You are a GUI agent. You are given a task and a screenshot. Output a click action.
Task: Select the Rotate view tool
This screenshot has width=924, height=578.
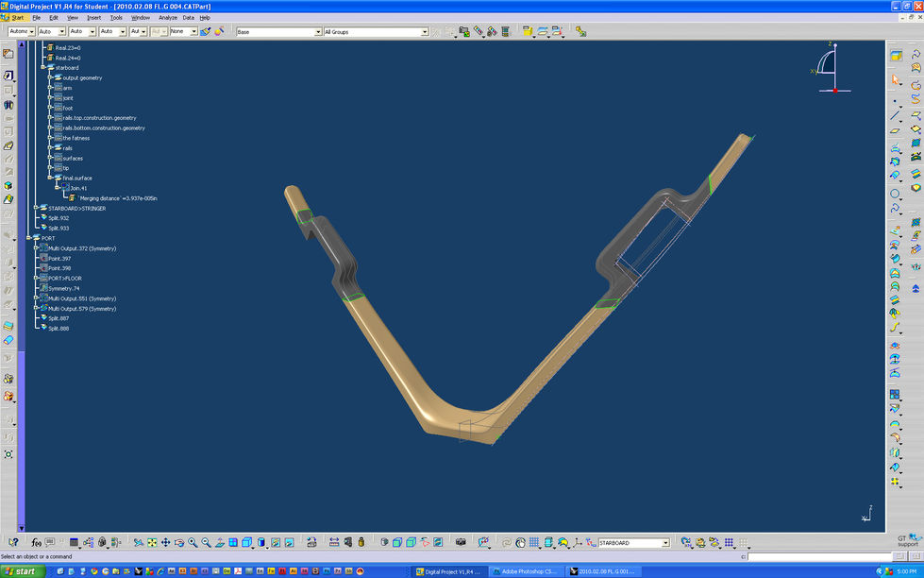tap(179, 542)
